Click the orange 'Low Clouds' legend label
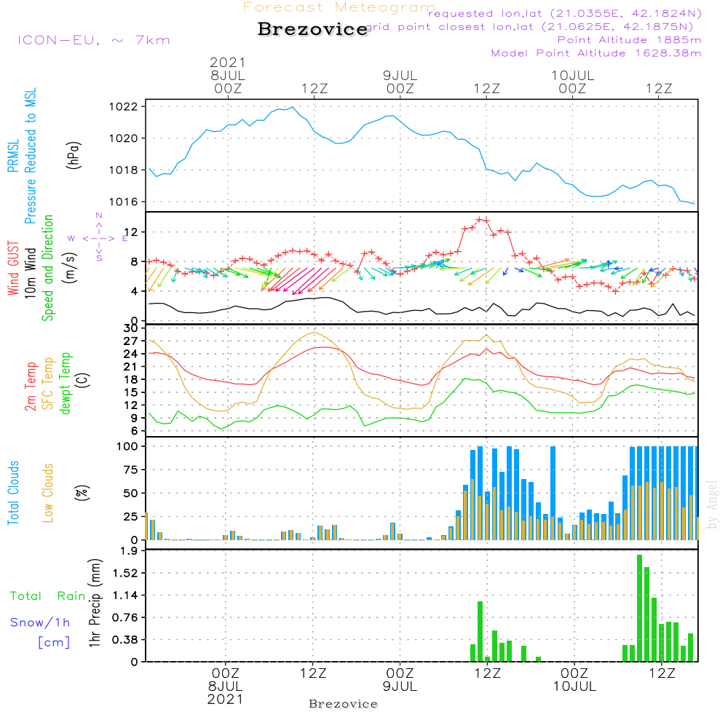Image resolution: width=728 pixels, height=728 pixels. (x=48, y=493)
